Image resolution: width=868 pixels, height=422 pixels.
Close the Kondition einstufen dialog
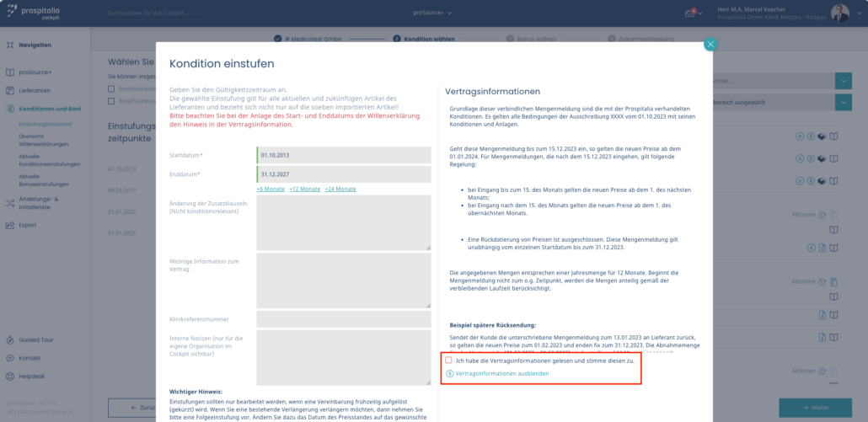pos(710,45)
